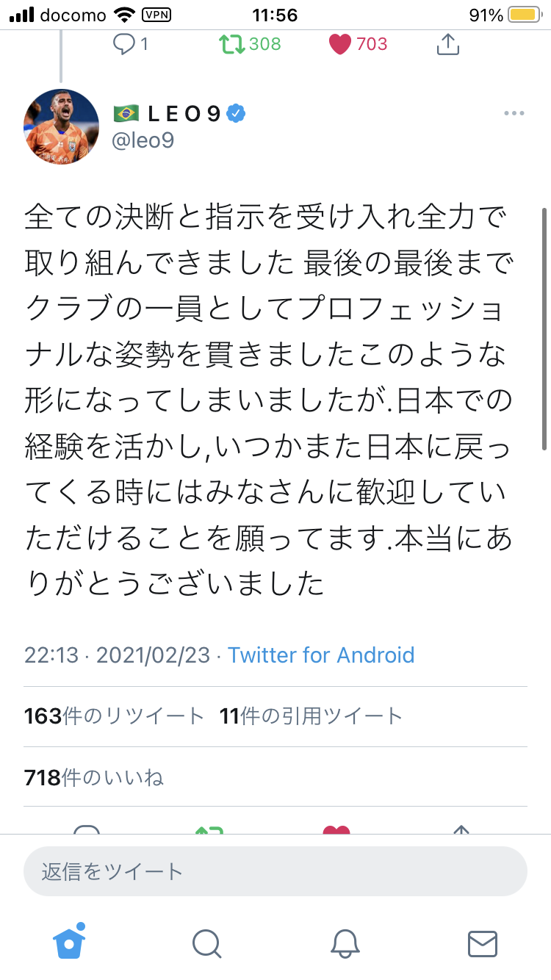Tap the @leo9 handle
This screenshot has width=551, height=980.
coord(143,140)
